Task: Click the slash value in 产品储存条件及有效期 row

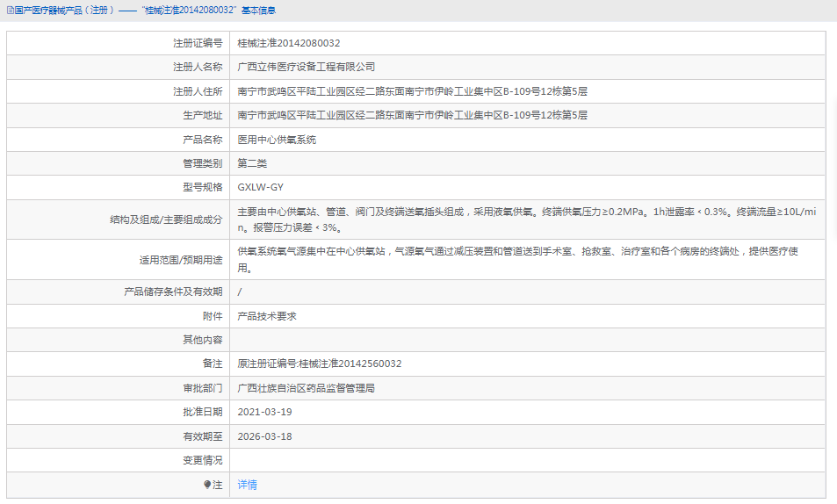Action: pos(240,292)
